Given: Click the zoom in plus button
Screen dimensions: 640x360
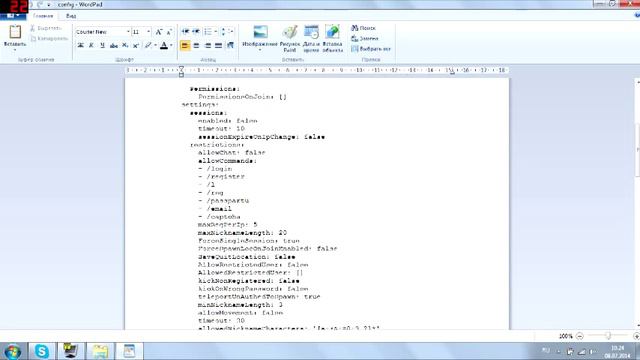Looking at the screenshot, I should coord(636,336).
